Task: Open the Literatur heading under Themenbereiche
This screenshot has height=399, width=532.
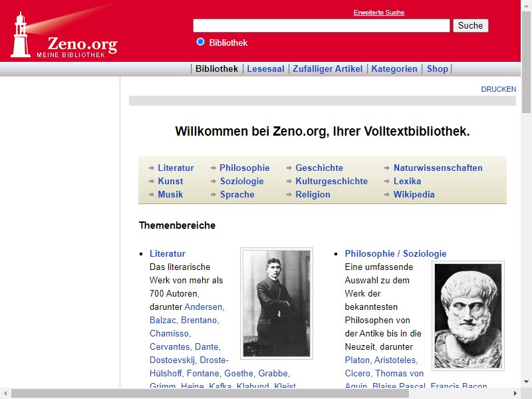Action: pos(168,254)
